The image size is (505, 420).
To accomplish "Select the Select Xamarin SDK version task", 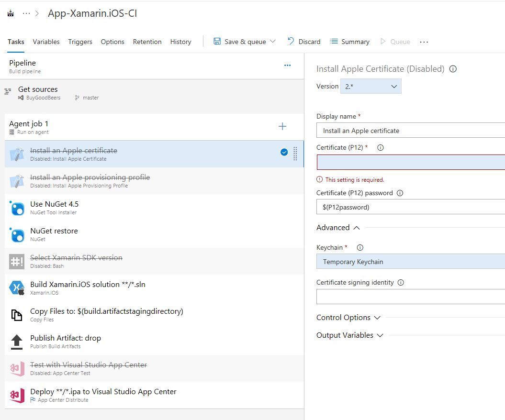I will click(154, 261).
